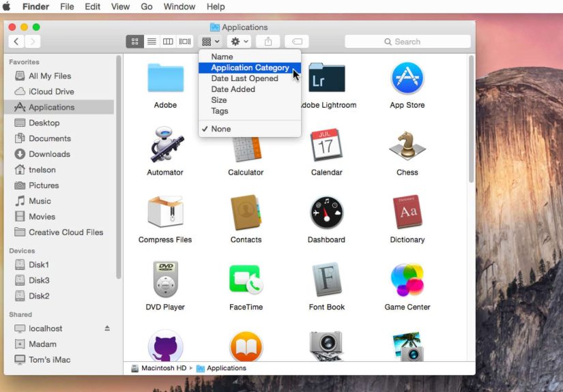Select the GitHub cat app icon
This screenshot has height=392, width=563.
coord(166,346)
